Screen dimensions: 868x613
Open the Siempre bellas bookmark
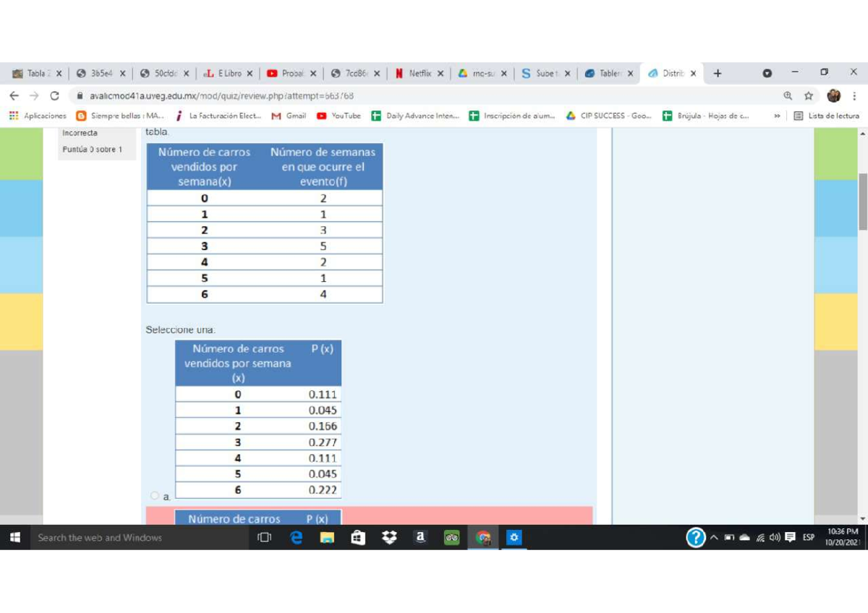click(x=119, y=116)
